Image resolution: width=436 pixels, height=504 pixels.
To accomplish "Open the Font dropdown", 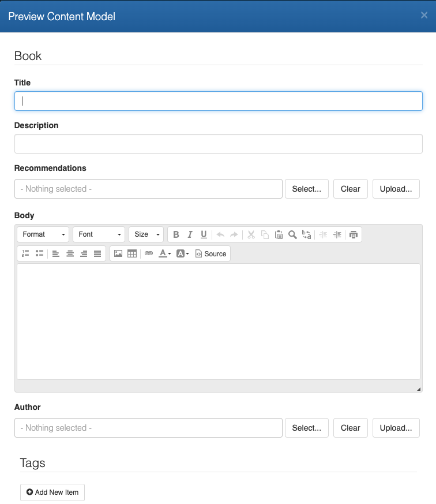I will click(x=99, y=234).
